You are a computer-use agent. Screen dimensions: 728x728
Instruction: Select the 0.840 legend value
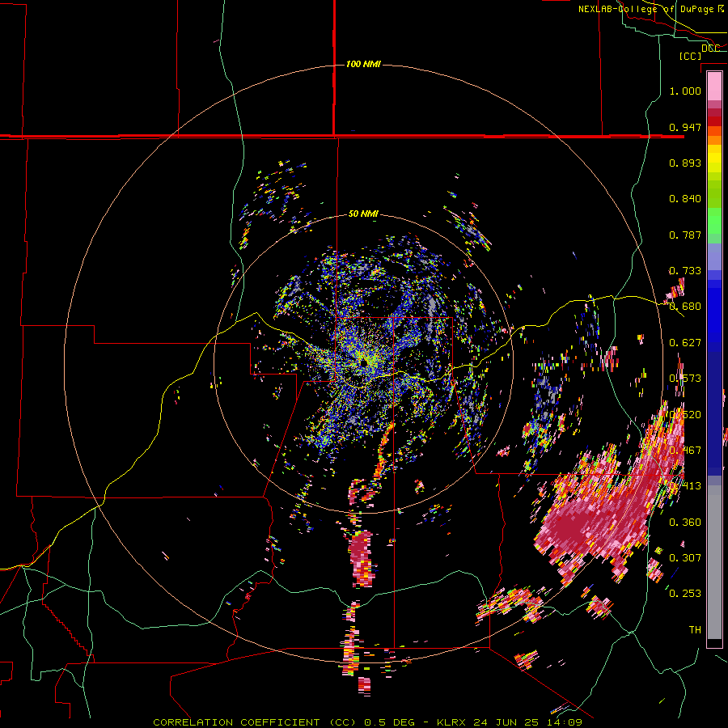click(x=685, y=199)
